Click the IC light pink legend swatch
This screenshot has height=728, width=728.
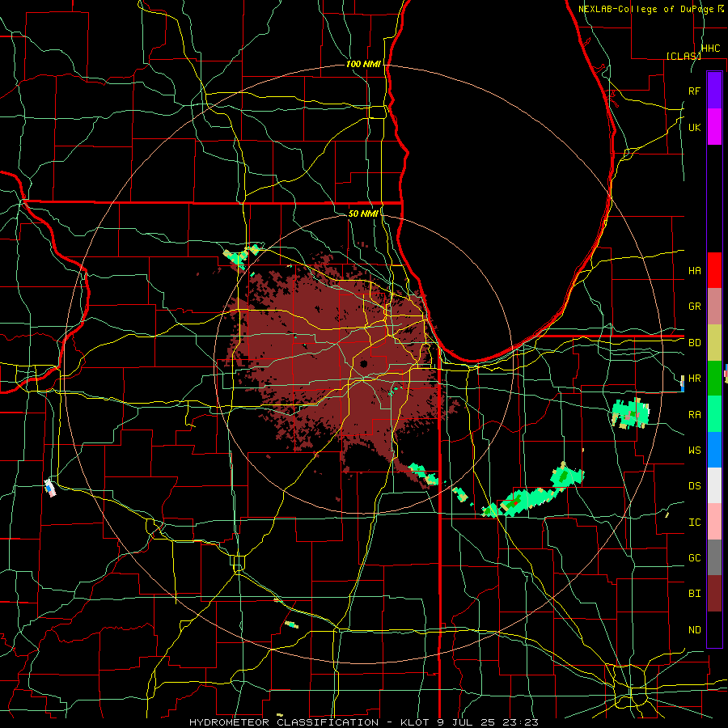pos(714,522)
